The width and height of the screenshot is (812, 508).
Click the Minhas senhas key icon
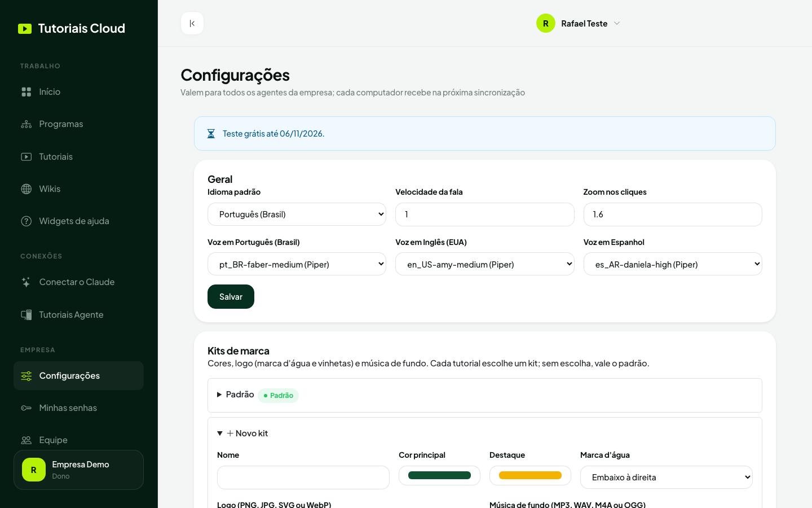[27, 408]
